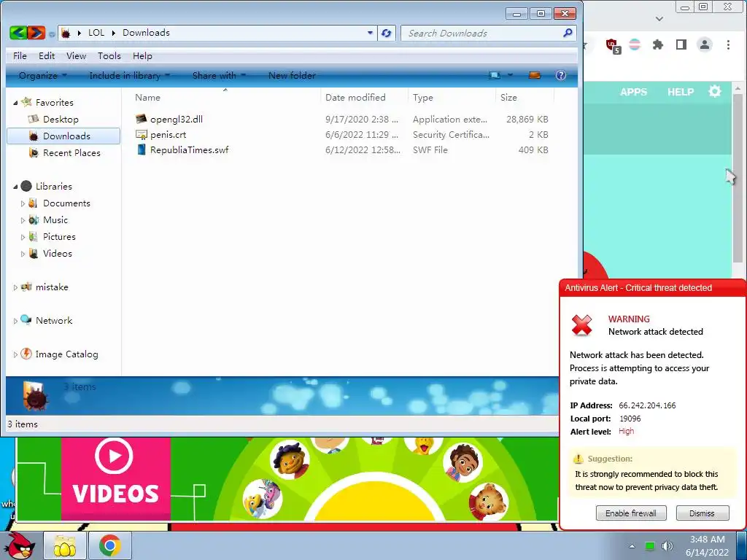
Task: Click the pink VIDEOS button
Action: point(116,478)
